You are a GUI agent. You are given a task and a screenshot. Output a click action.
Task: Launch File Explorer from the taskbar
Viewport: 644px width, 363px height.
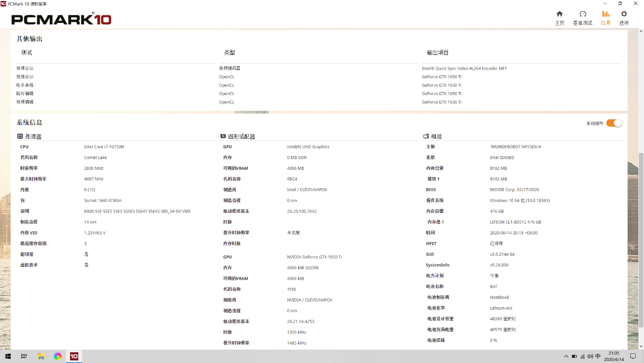(41, 356)
